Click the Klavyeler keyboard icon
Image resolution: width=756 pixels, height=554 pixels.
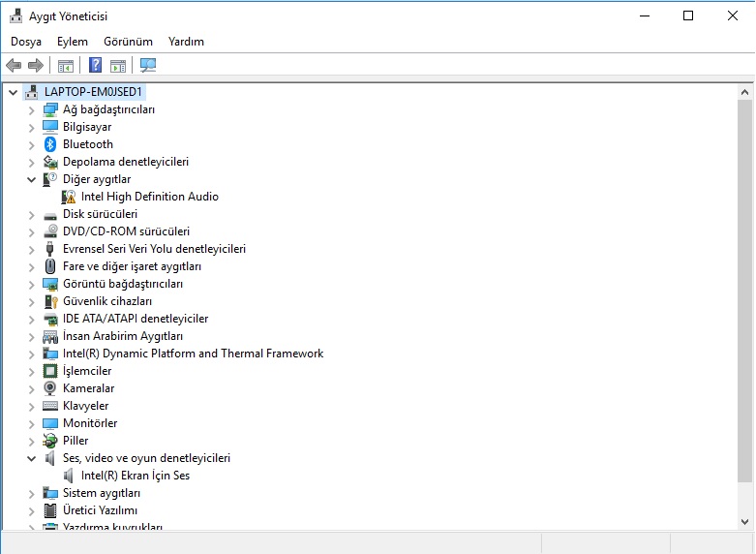click(50, 406)
